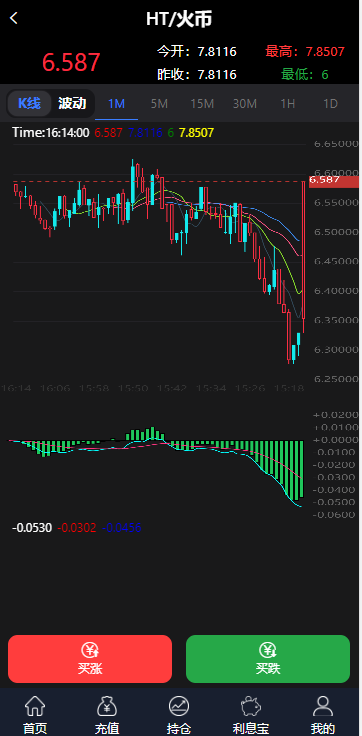This screenshot has height=736, width=362.
Task: Select the 1M timeframe tab
Action: [x=116, y=104]
